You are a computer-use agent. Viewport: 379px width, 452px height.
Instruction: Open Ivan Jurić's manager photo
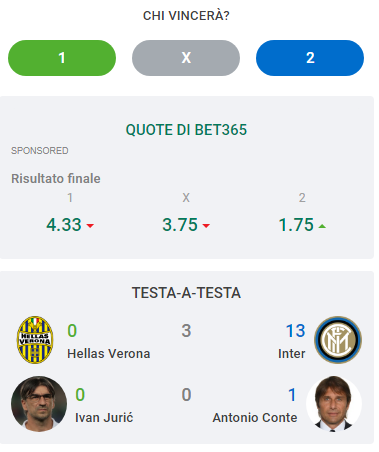(x=39, y=404)
